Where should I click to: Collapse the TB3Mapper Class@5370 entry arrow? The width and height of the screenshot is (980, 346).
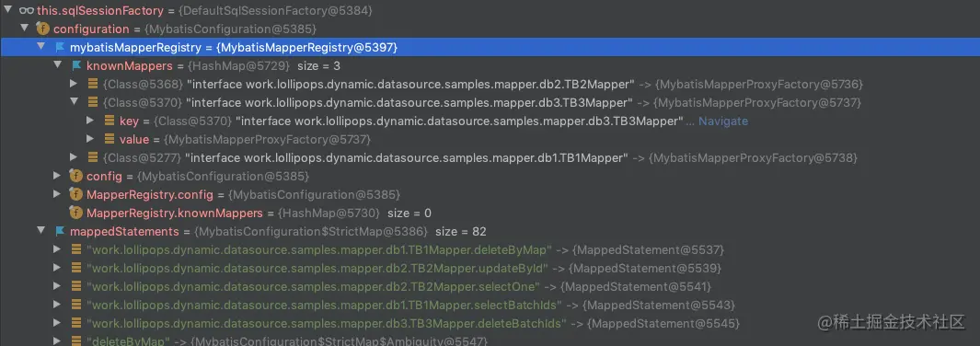[74, 102]
